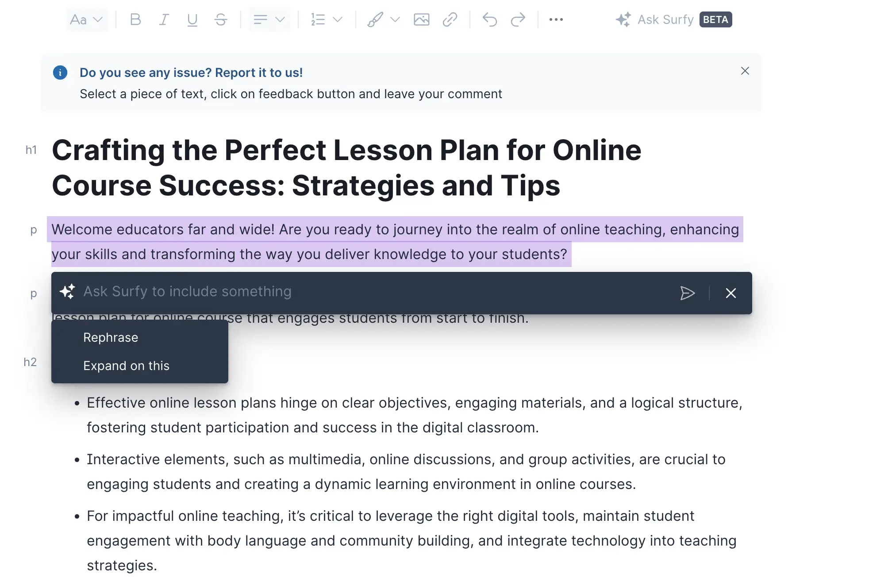Dismiss the issue report banner
The width and height of the screenshot is (869, 588).
pyautogui.click(x=745, y=71)
